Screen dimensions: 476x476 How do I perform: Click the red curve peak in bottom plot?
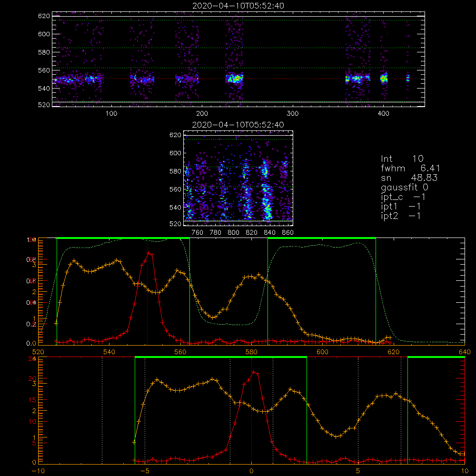(254, 372)
